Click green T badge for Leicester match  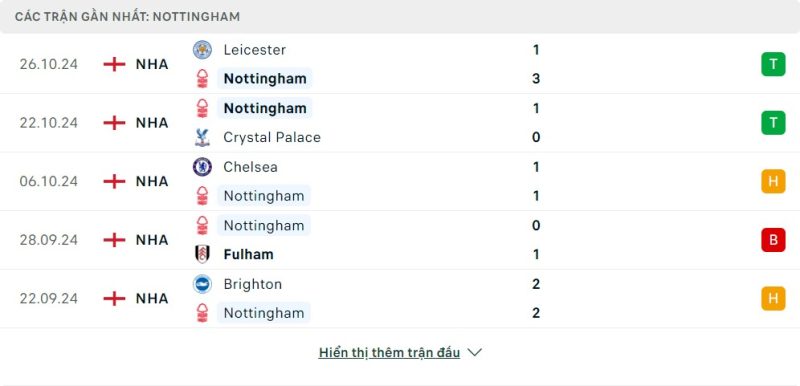(x=773, y=64)
